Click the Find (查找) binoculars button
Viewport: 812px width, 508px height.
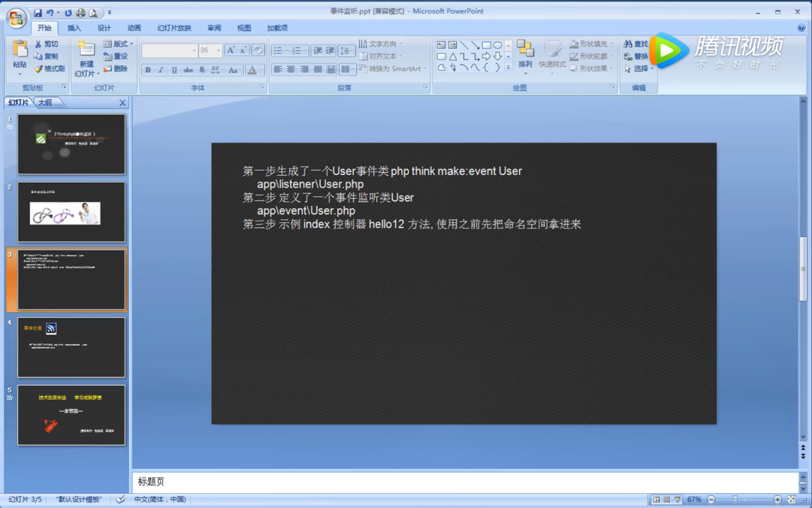click(x=635, y=44)
